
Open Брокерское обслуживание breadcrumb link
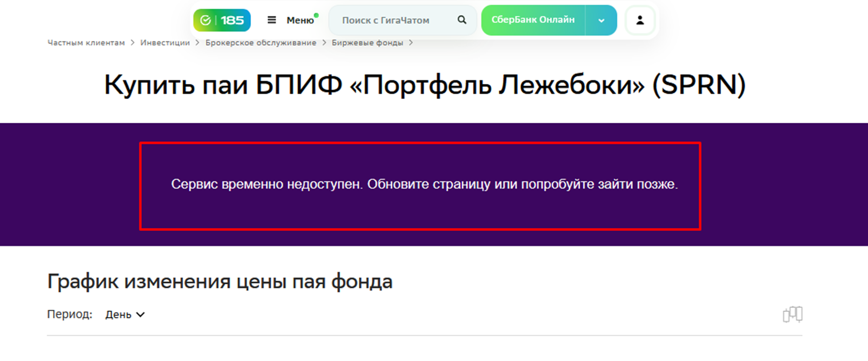[261, 42]
